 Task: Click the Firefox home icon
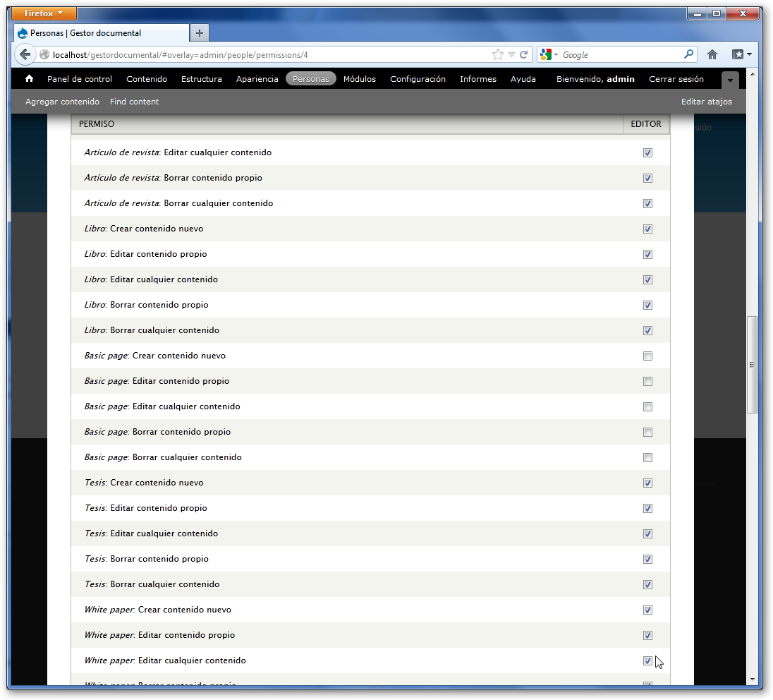[x=712, y=54]
